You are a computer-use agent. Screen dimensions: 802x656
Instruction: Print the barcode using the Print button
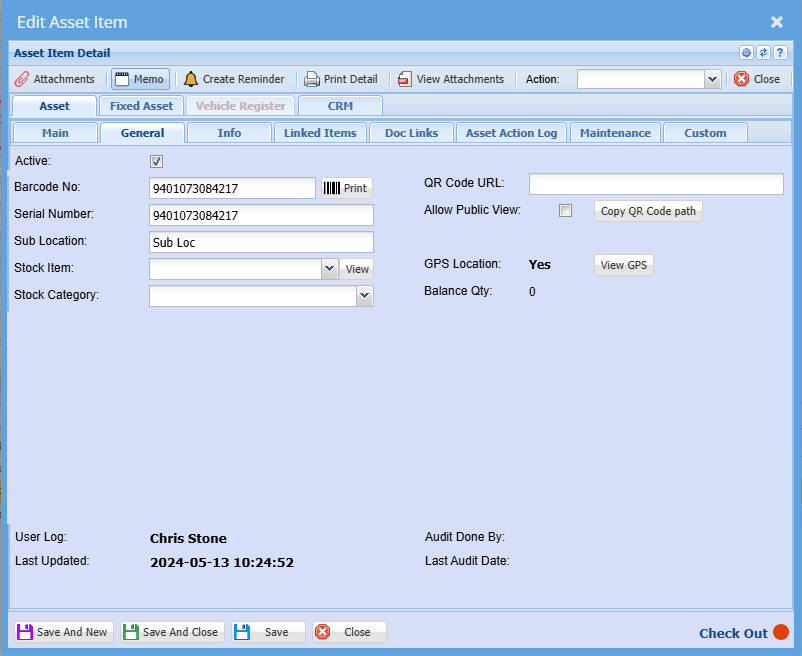click(346, 188)
